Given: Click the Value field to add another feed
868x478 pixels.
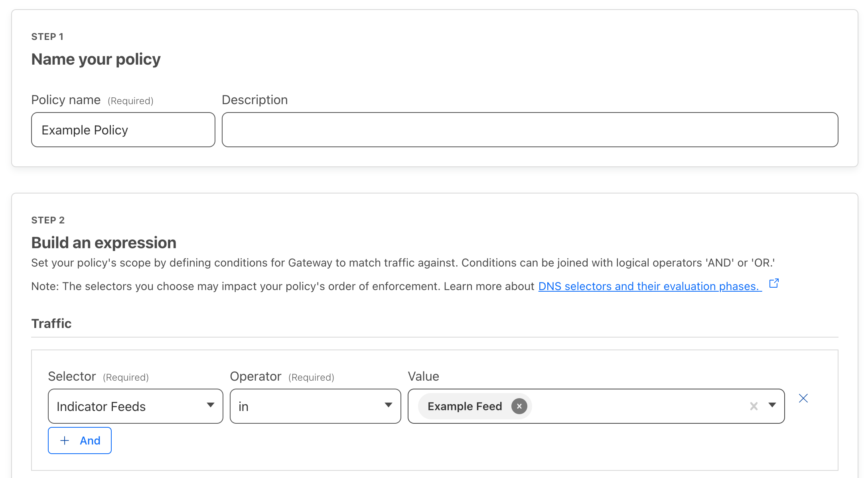Looking at the screenshot, I should tap(638, 406).
